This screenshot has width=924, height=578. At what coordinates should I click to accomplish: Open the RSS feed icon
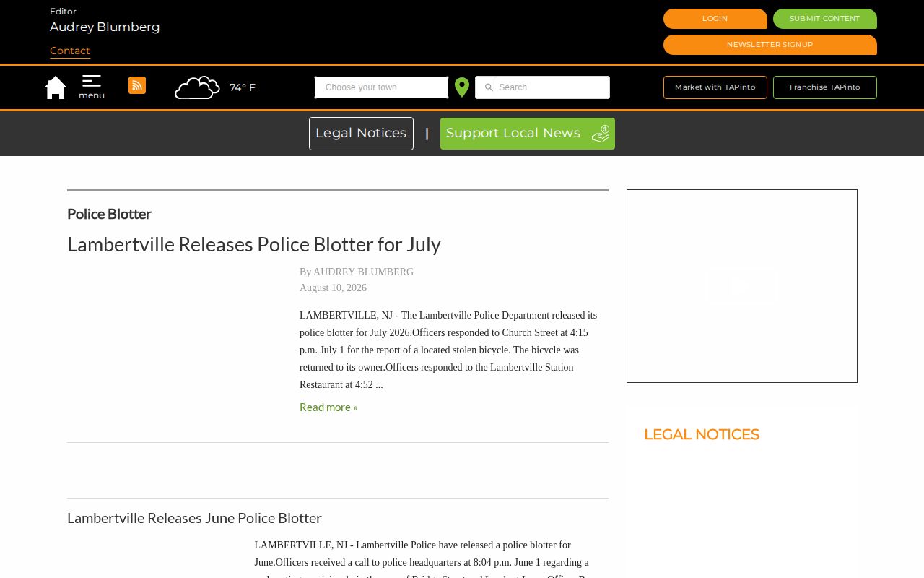(137, 85)
